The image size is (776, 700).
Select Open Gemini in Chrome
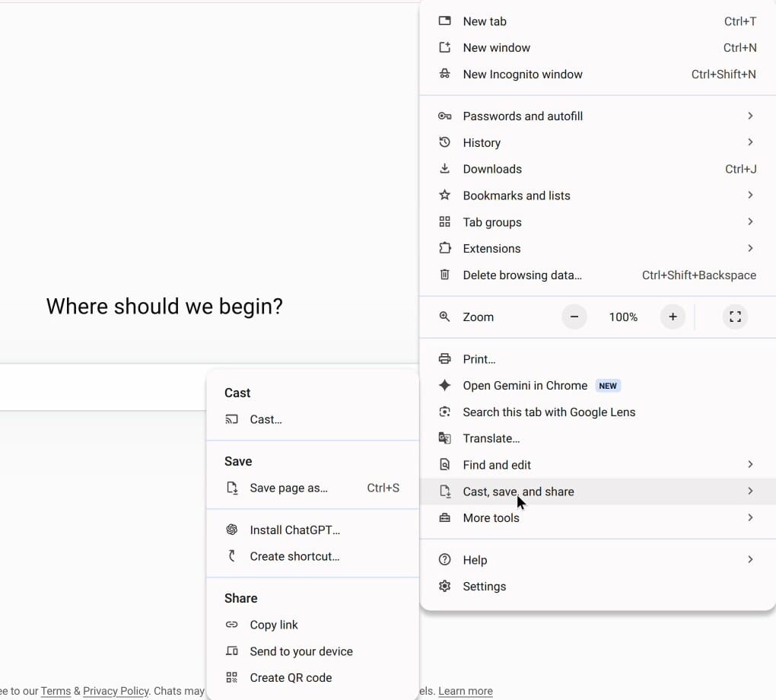click(x=597, y=385)
